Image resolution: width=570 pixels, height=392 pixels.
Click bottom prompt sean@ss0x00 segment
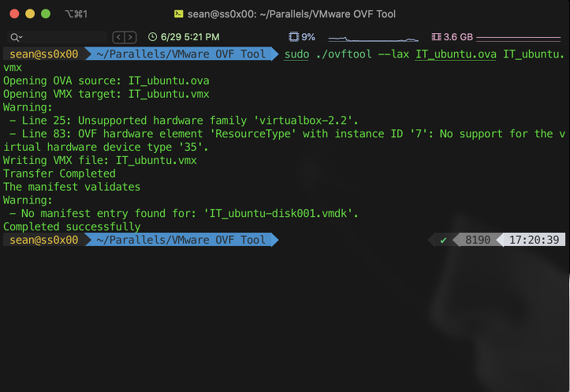pos(43,240)
